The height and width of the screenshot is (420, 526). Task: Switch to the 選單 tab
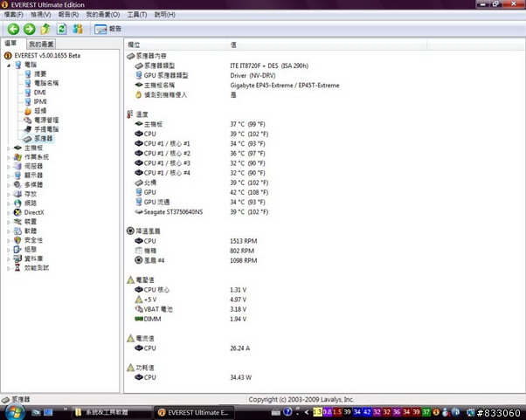(10, 44)
